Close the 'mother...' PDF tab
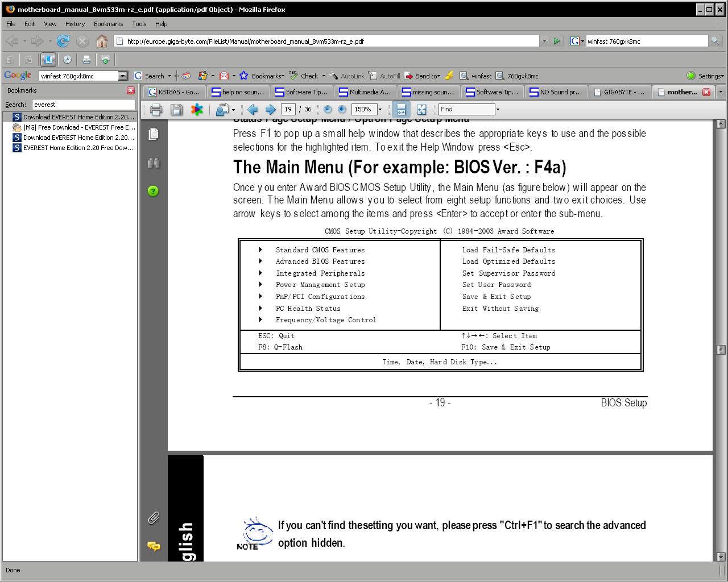This screenshot has height=582, width=728. (706, 92)
